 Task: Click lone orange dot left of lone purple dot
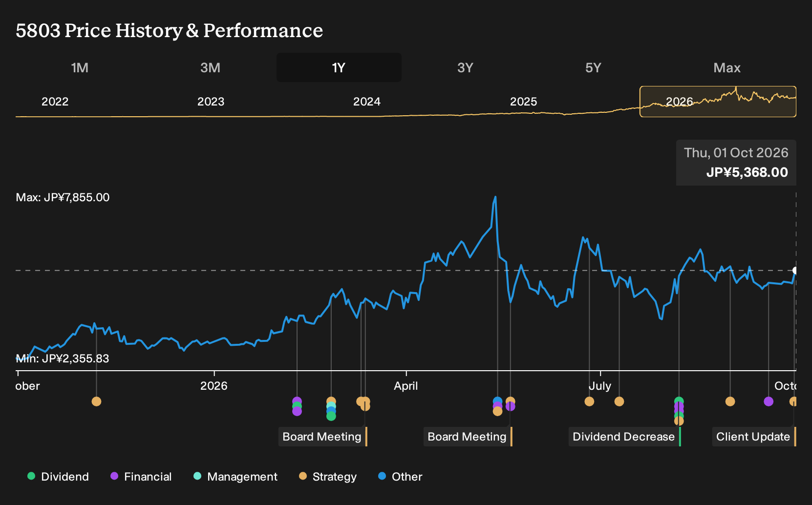coord(730,401)
